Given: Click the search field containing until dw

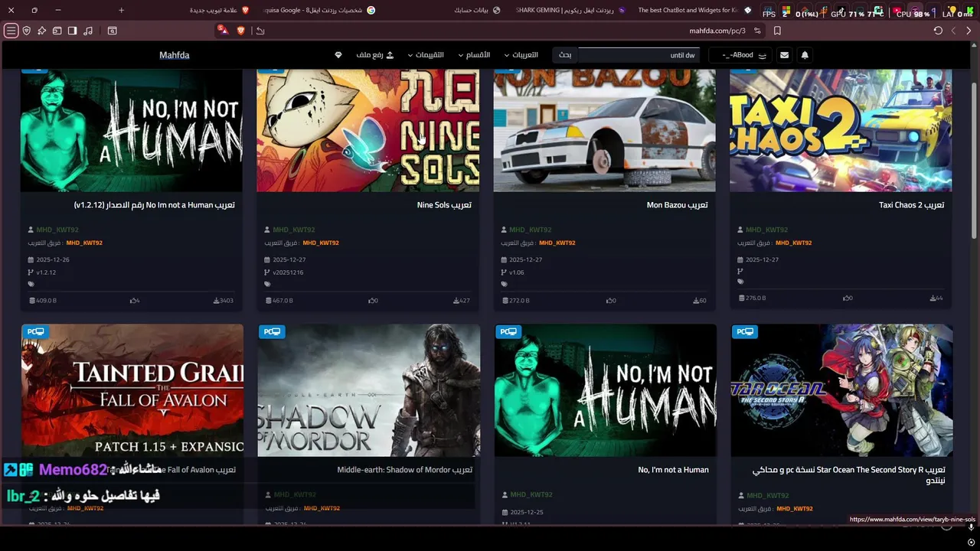Looking at the screenshot, I should click(x=639, y=55).
